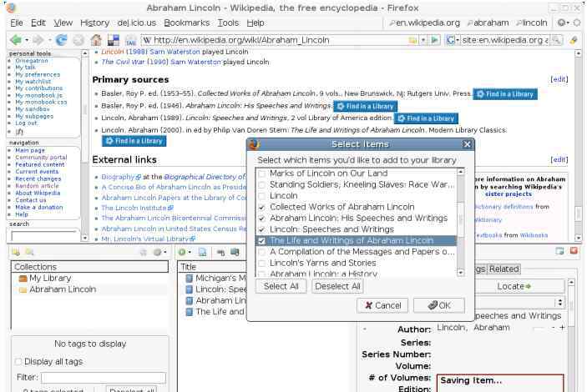Image resolution: width=587 pixels, height=392 pixels.
Task: Open the Home page icon in toolbar
Action: (96, 40)
